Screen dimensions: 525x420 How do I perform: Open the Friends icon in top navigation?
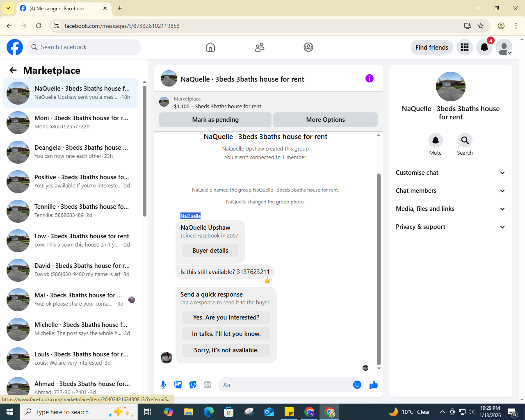pos(260,47)
